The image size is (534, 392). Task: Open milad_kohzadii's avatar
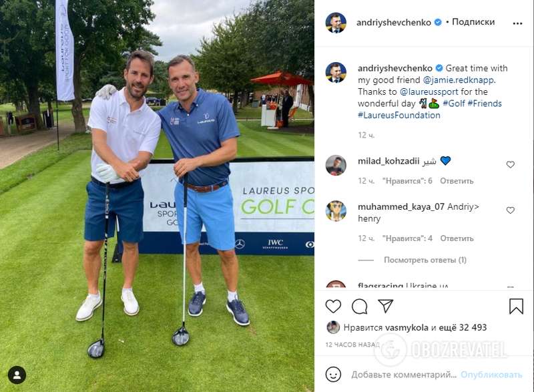[x=336, y=165]
